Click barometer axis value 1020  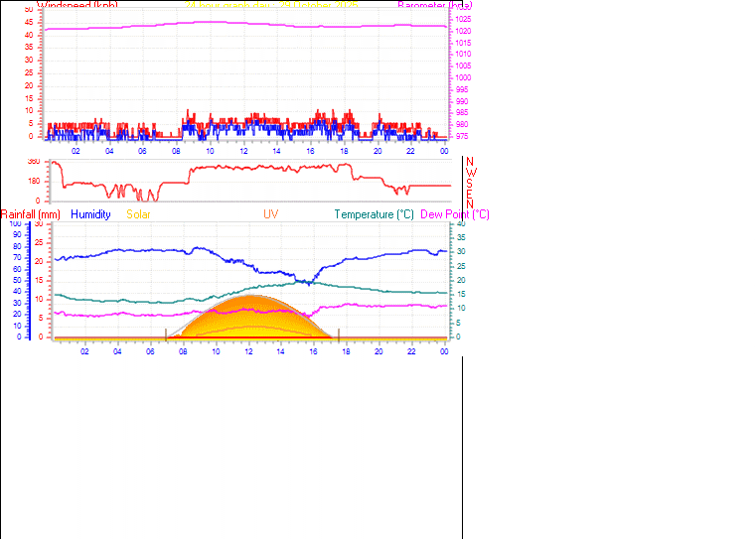pyautogui.click(x=463, y=31)
